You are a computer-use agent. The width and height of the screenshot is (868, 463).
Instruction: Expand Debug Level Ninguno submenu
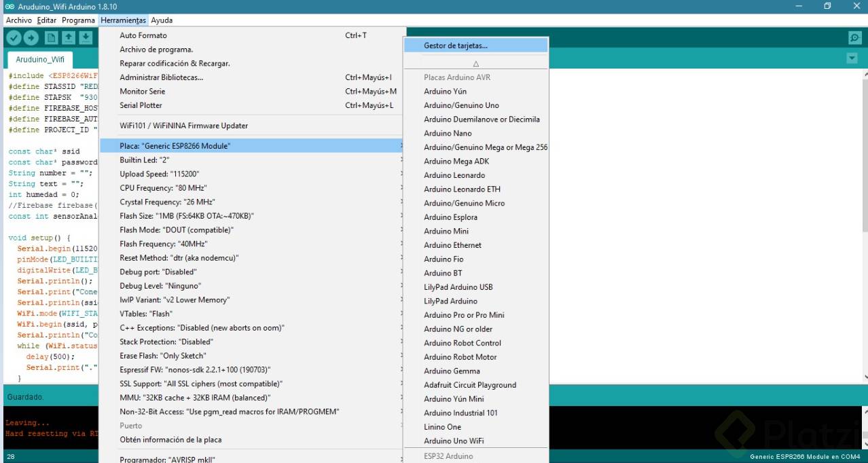coord(252,286)
